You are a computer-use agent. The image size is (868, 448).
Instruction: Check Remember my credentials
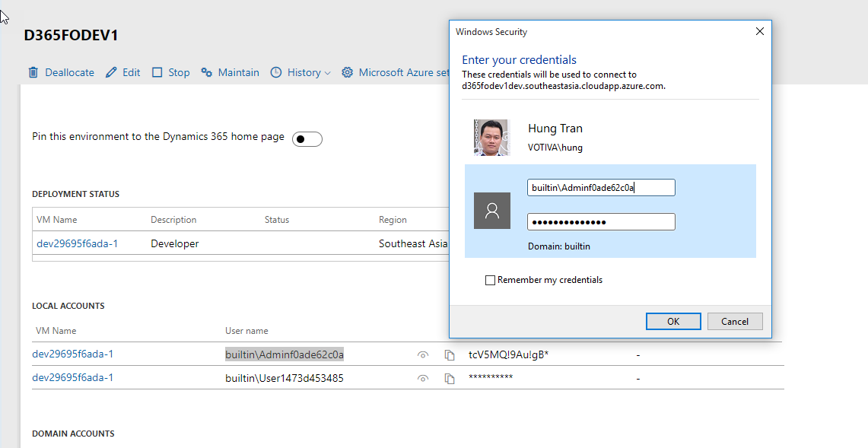[490, 280]
